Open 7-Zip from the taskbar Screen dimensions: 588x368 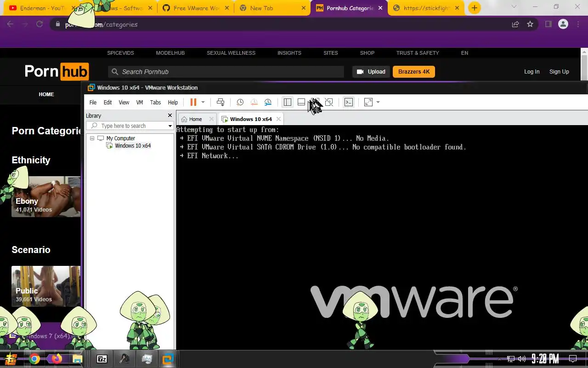coord(102,359)
